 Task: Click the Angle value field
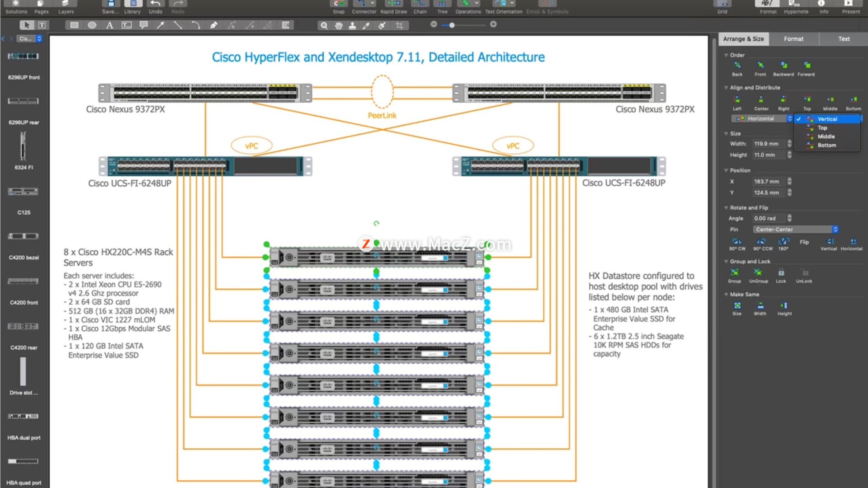(769, 218)
